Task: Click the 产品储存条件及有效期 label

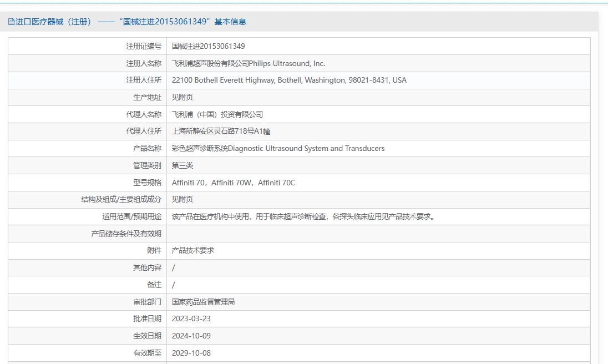Action: tap(126, 234)
